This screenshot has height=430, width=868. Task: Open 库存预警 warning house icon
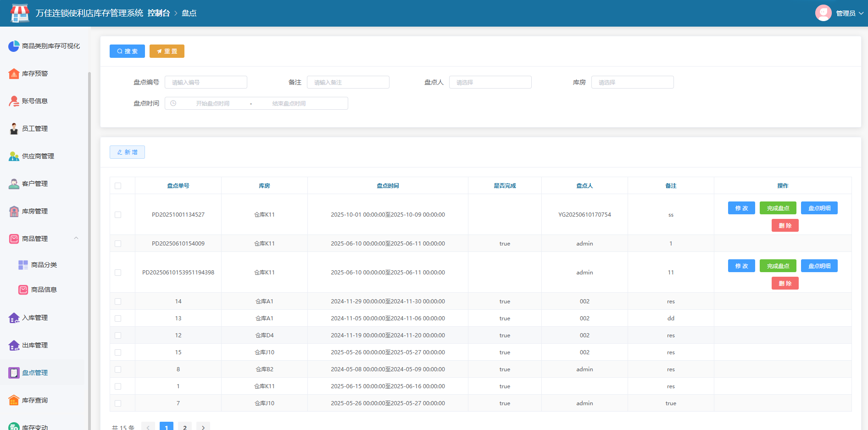[14, 73]
